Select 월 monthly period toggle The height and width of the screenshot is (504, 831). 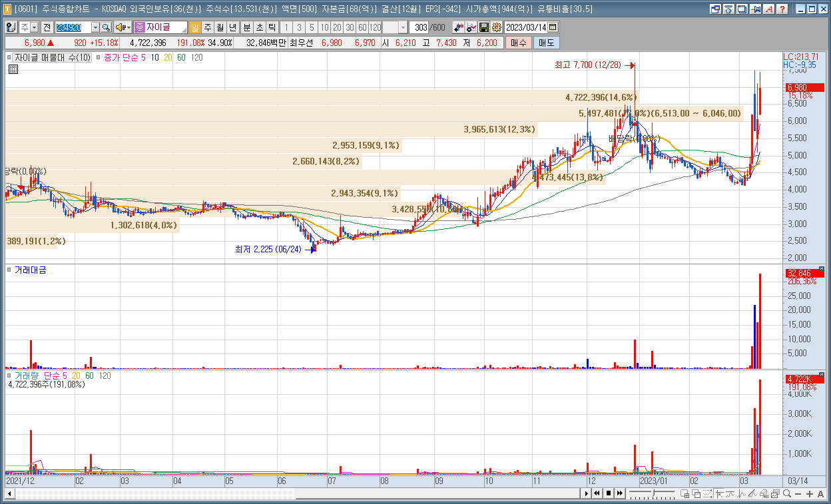point(220,27)
